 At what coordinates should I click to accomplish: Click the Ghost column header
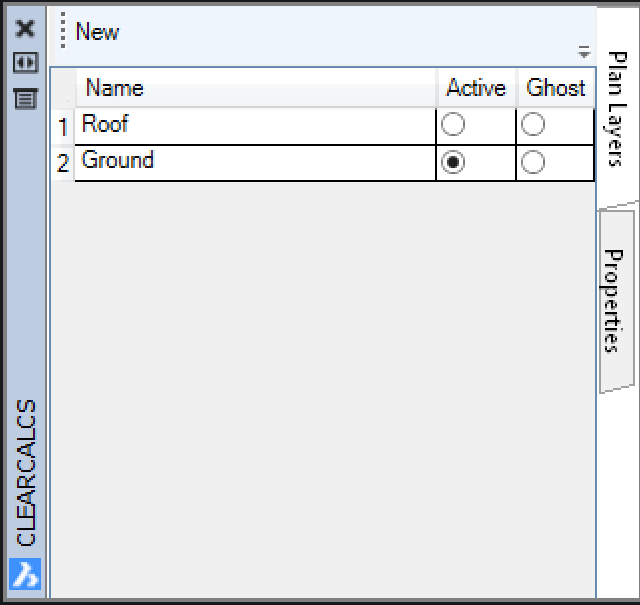(x=556, y=88)
